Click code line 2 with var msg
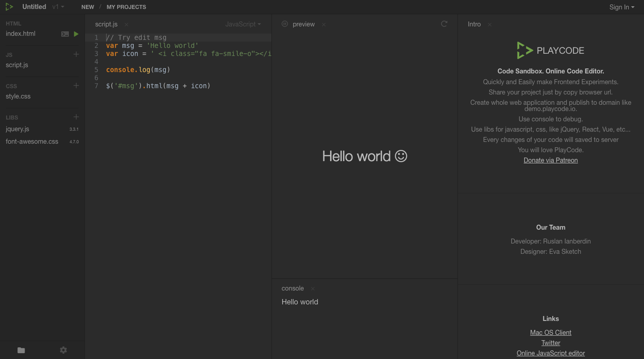The width and height of the screenshot is (644, 359). click(x=152, y=46)
